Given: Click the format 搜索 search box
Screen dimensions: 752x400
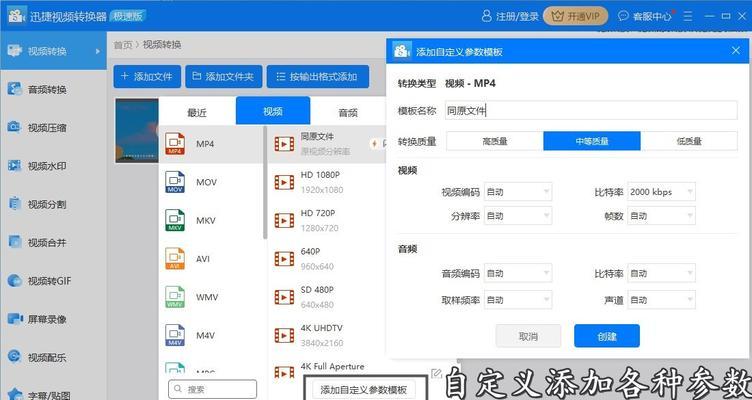Looking at the screenshot, I should click(x=212, y=389).
